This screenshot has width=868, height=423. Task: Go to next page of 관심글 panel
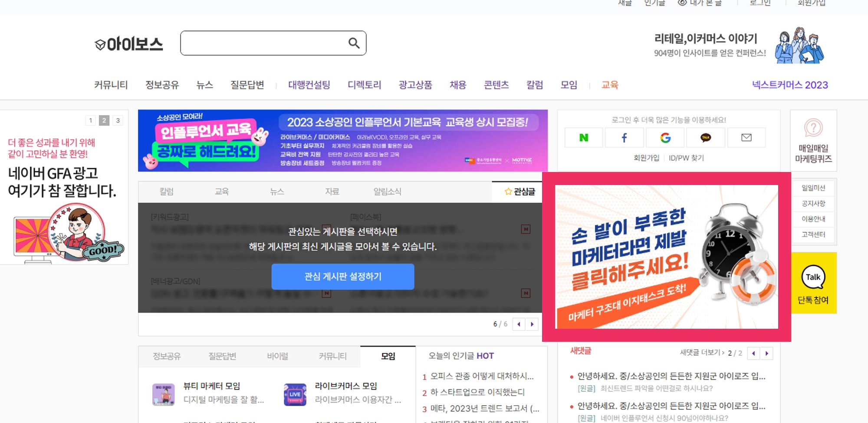pos(532,324)
